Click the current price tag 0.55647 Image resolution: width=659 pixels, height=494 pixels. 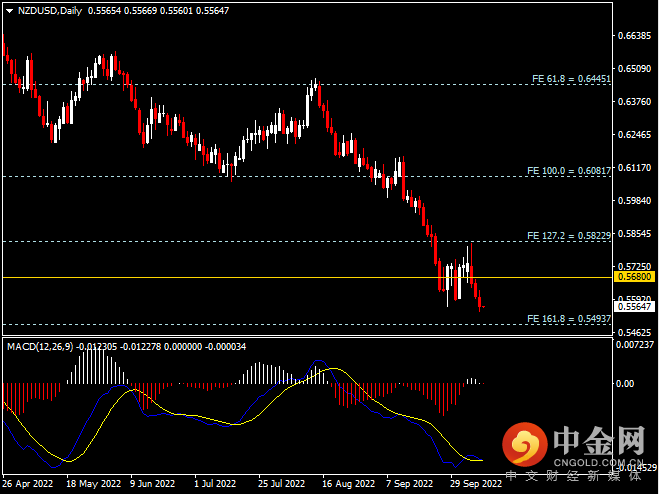[634, 306]
